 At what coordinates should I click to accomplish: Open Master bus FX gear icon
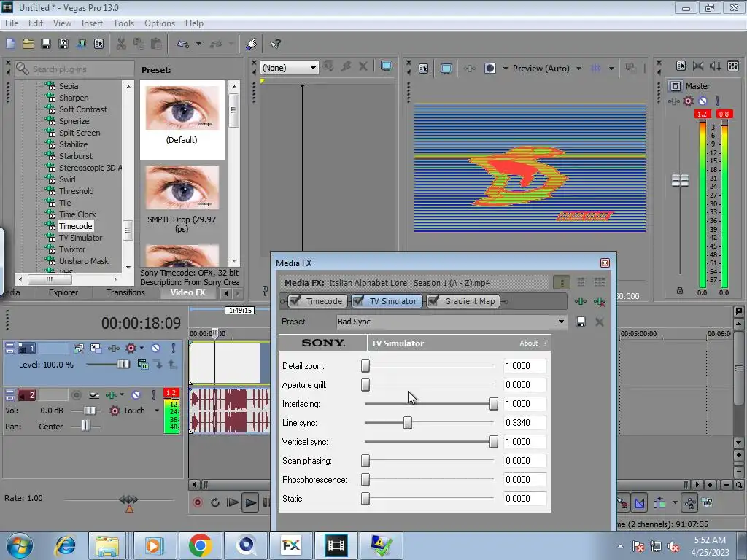688,101
